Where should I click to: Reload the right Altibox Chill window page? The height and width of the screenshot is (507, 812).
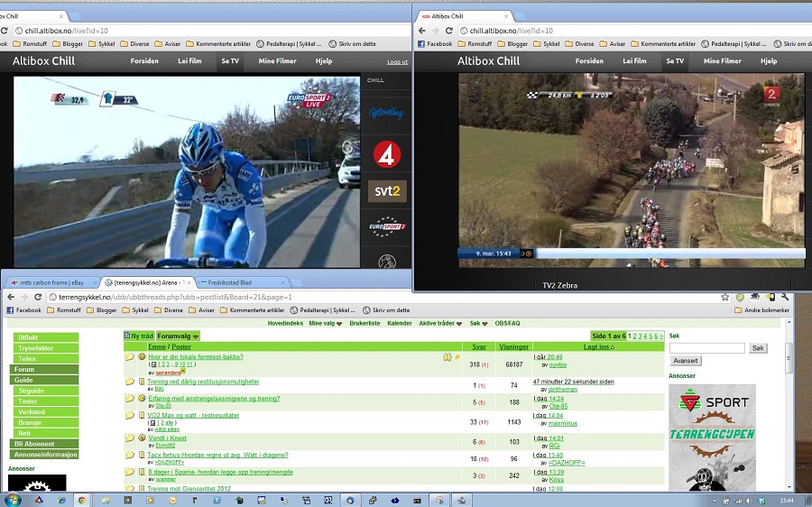pos(449,31)
